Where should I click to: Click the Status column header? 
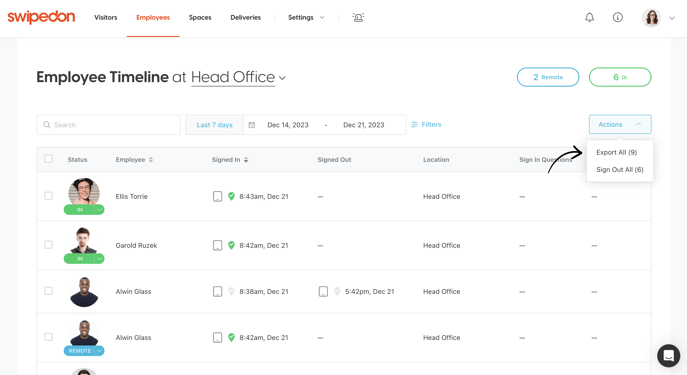click(77, 159)
